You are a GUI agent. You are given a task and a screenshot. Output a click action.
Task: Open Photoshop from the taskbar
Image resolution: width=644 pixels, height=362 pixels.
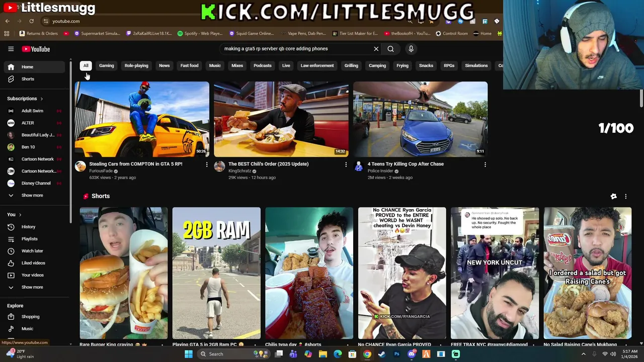(396, 354)
